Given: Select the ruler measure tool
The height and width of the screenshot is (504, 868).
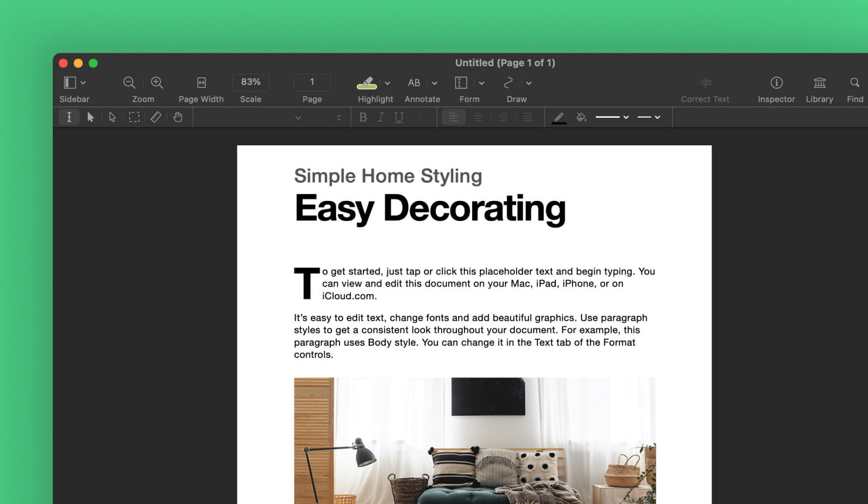Looking at the screenshot, I should [x=156, y=117].
